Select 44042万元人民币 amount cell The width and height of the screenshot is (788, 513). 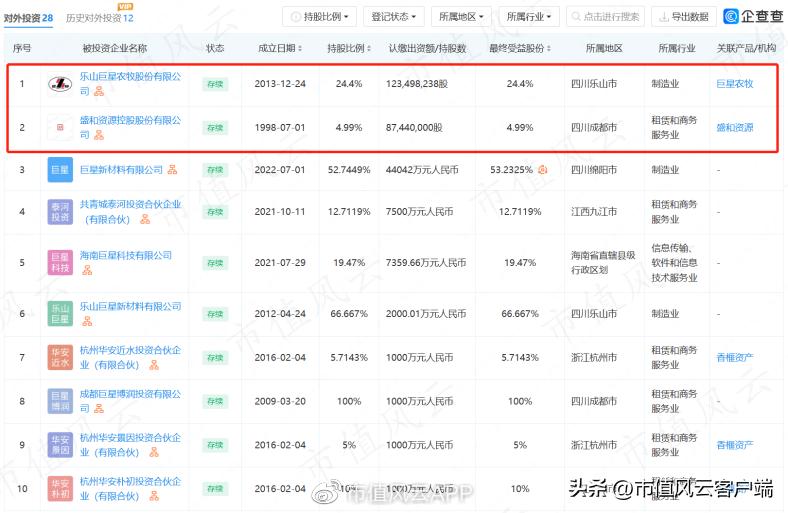[x=422, y=170]
